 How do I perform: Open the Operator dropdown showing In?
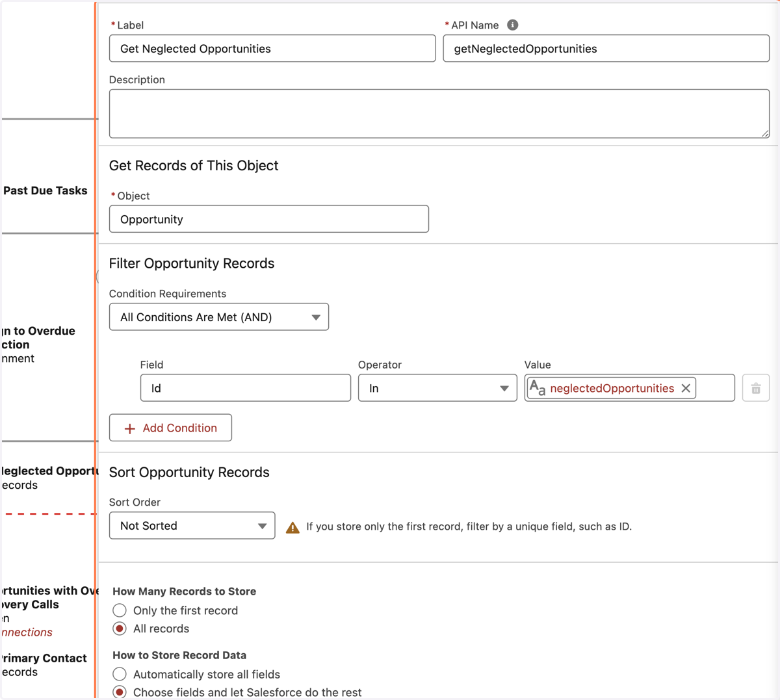coord(437,388)
